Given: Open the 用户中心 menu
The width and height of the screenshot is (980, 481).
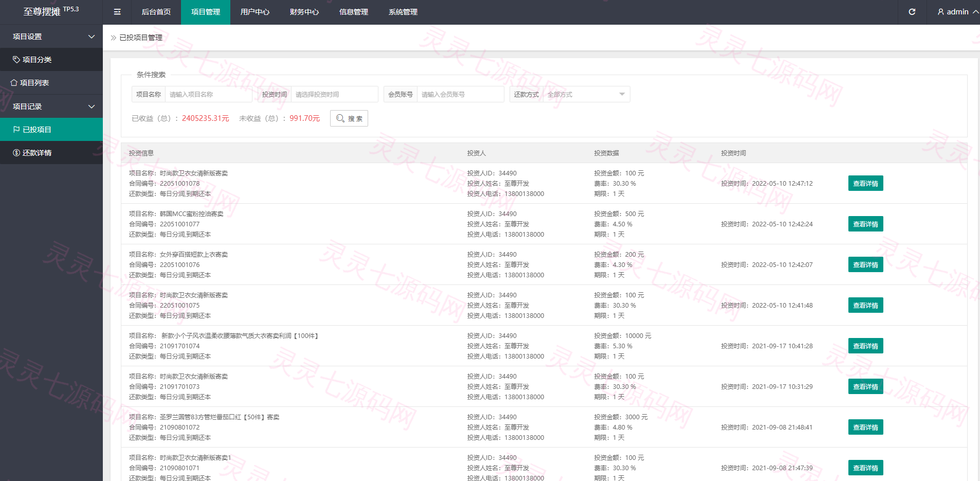Looking at the screenshot, I should point(255,12).
